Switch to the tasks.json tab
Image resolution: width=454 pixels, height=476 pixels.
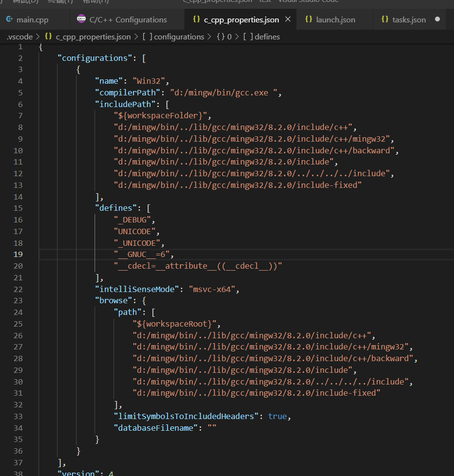409,20
